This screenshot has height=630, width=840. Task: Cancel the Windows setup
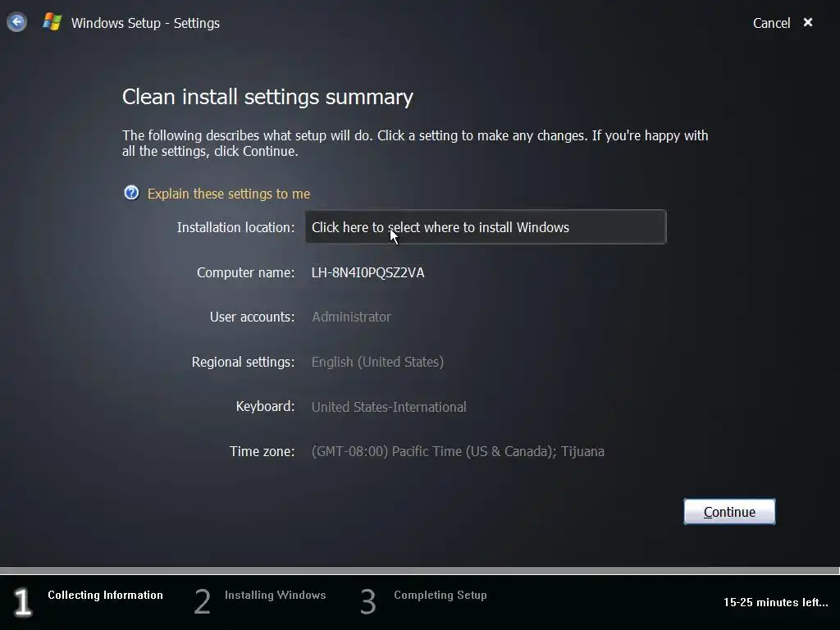(x=771, y=23)
